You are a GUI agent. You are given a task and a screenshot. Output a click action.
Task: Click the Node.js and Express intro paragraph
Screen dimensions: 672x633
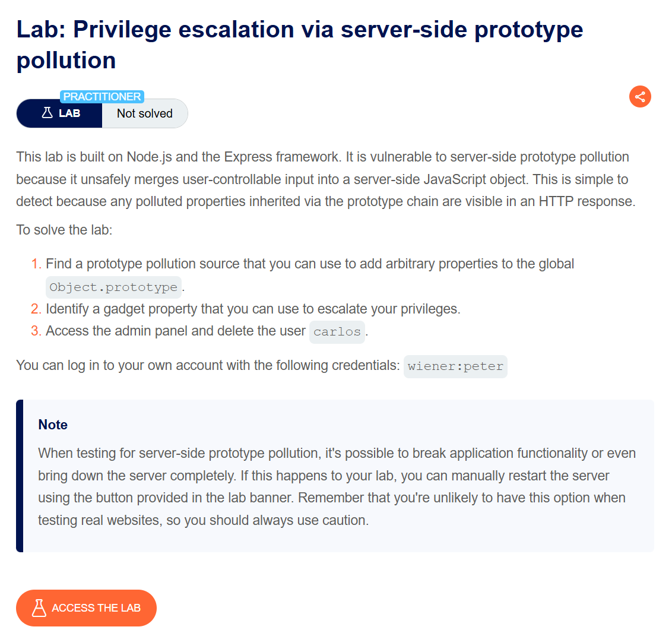pyautogui.click(x=325, y=179)
